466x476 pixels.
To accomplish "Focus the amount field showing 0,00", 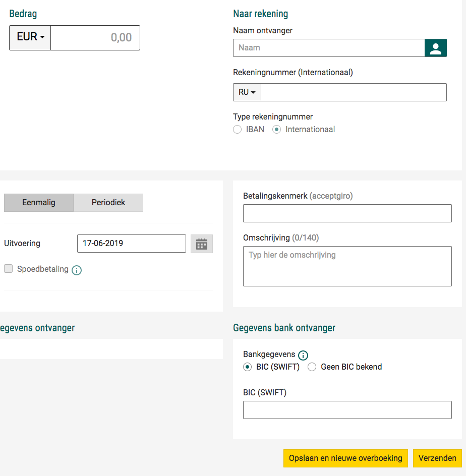I will click(x=95, y=38).
